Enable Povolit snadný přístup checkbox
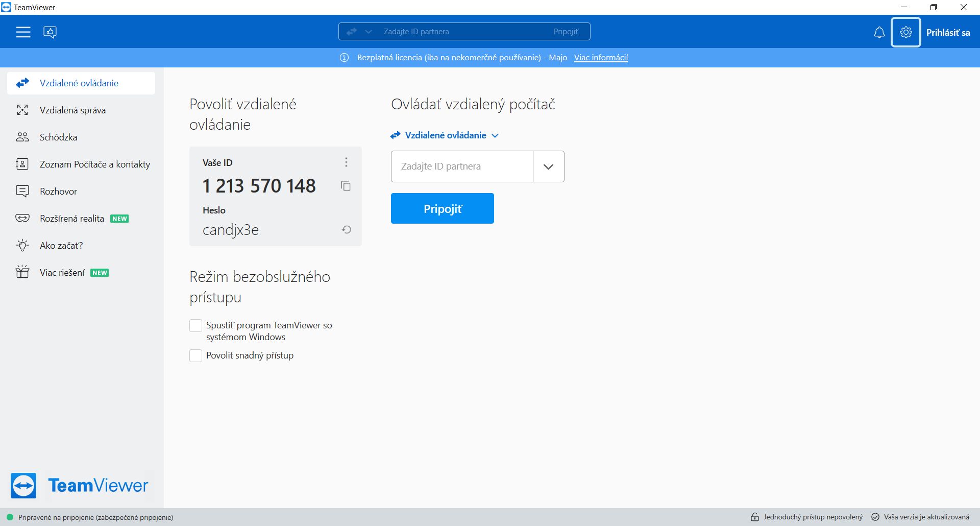 click(x=196, y=355)
